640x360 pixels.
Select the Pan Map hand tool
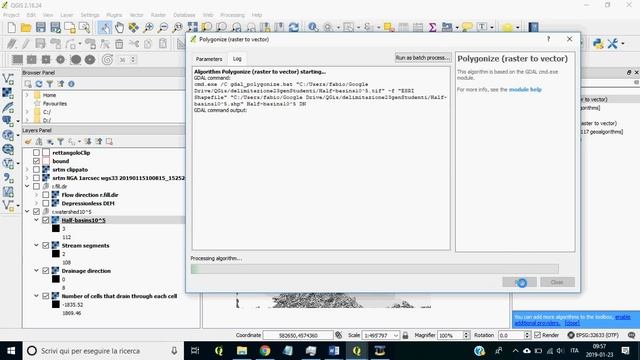(119, 27)
